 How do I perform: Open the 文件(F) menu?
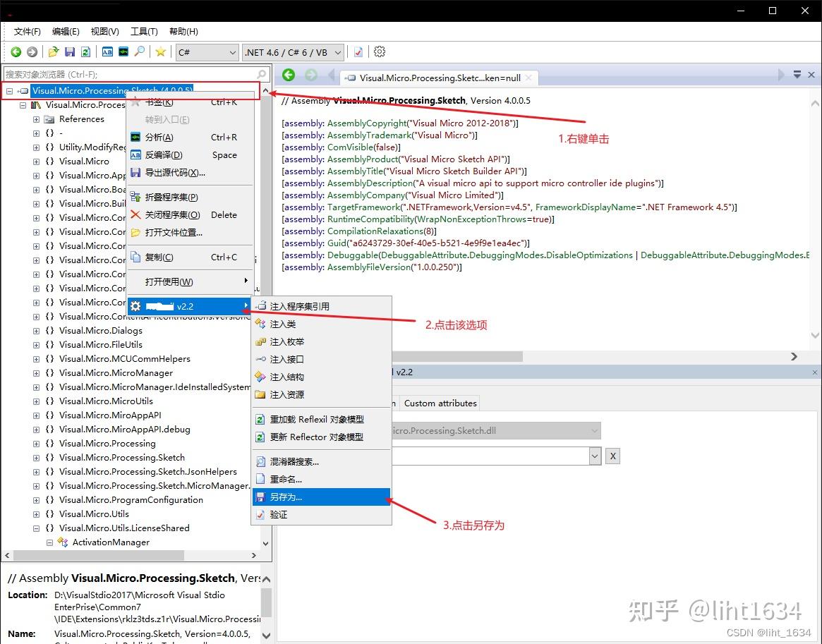(x=28, y=32)
